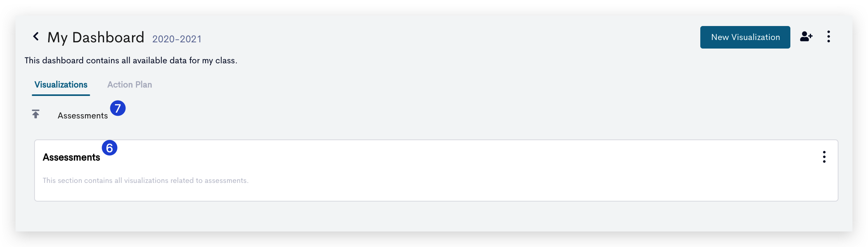
Task: Click the blue number 6 badge
Action: coord(109,148)
